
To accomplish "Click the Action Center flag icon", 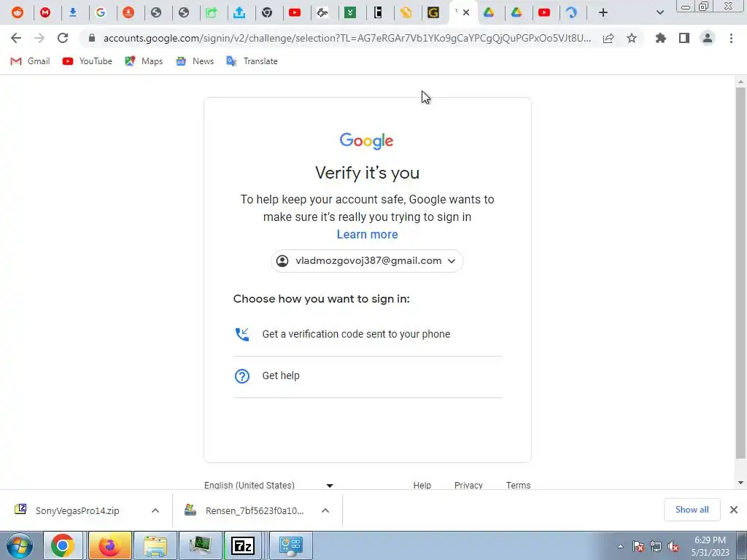I will (638, 546).
